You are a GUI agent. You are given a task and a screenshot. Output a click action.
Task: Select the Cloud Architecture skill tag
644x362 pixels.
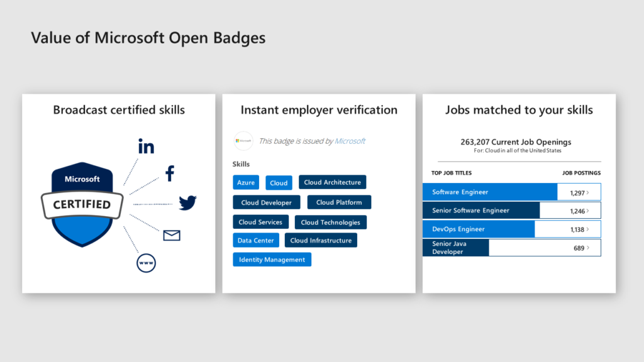(x=332, y=182)
